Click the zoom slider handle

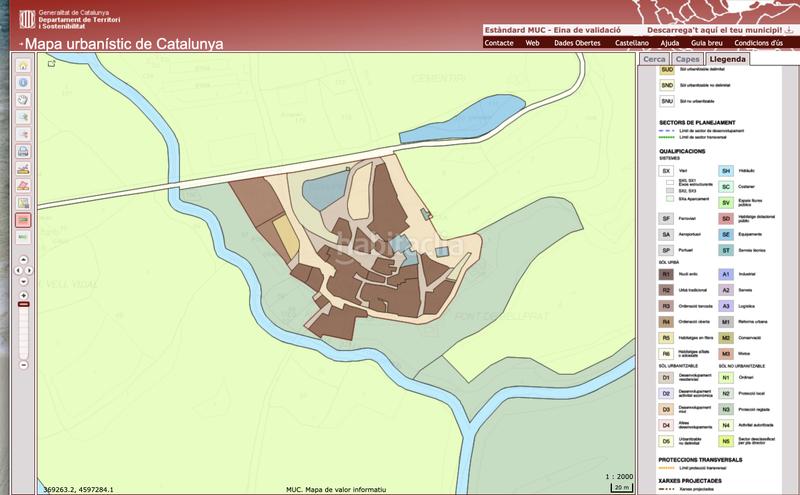(x=24, y=304)
